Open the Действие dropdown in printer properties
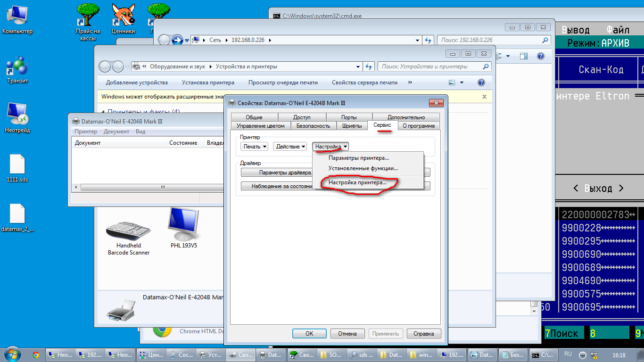 point(290,147)
